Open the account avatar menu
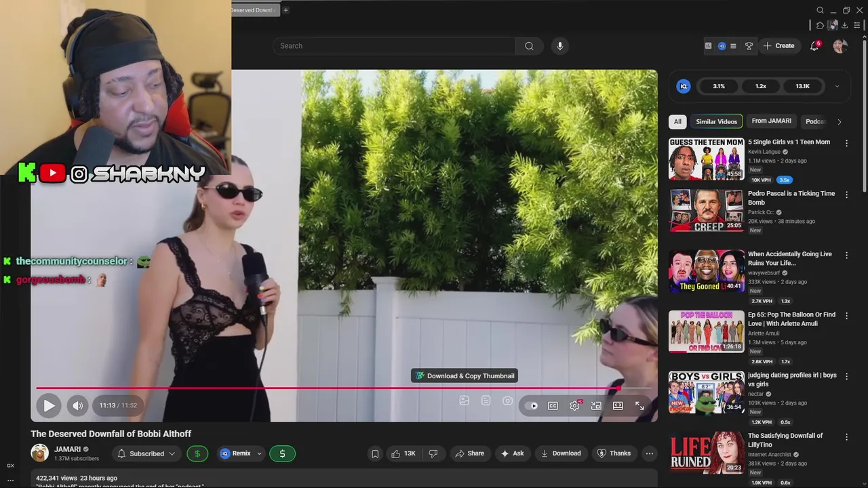This screenshot has width=868, height=488. point(840,46)
